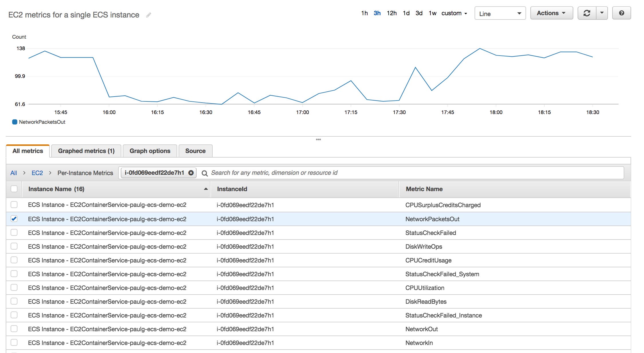Rename the graph using the pencil icon
Screen dimensions: 644x353
149,15
